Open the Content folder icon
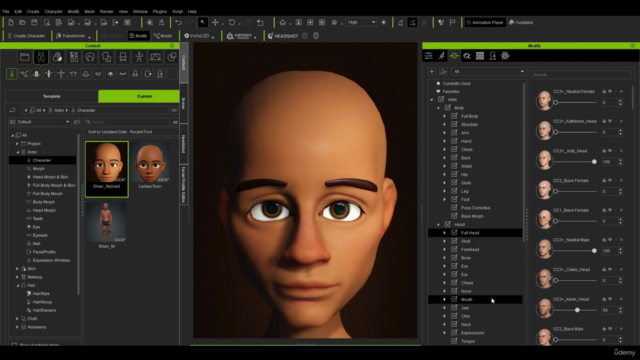The width and height of the screenshot is (640, 360). tap(24, 57)
